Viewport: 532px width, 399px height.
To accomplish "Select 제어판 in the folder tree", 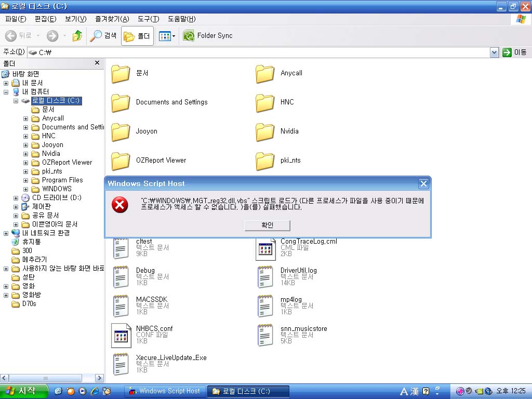I will coord(42,207).
